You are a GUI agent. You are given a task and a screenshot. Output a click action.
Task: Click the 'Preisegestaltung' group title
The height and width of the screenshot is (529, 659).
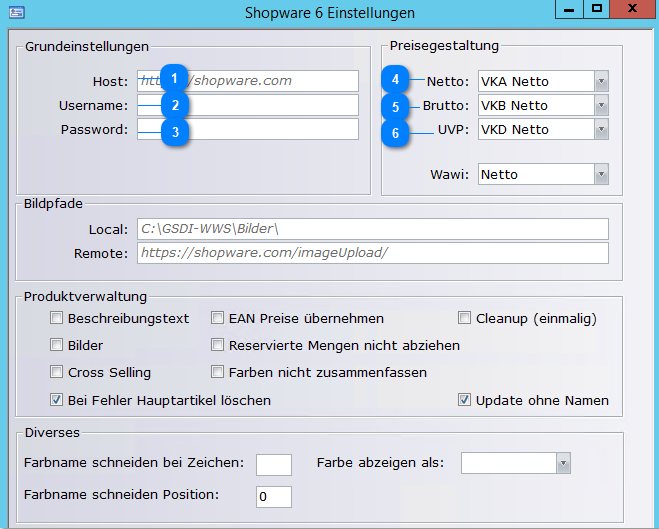[x=444, y=45]
